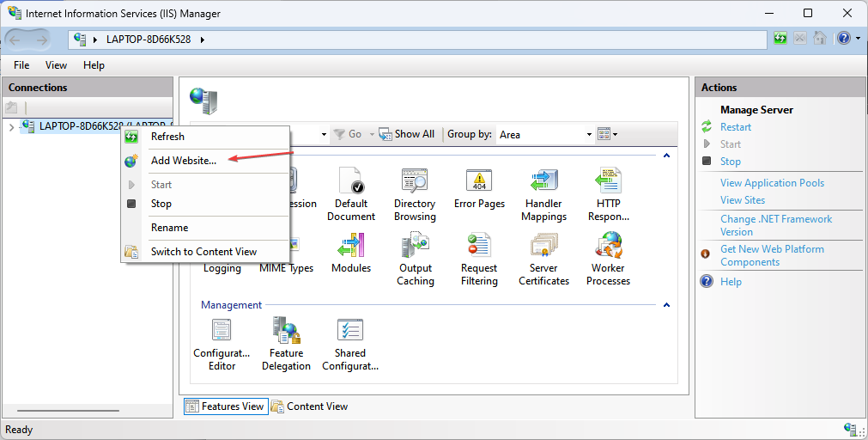Choose Rename in the context menu

[x=205, y=228]
